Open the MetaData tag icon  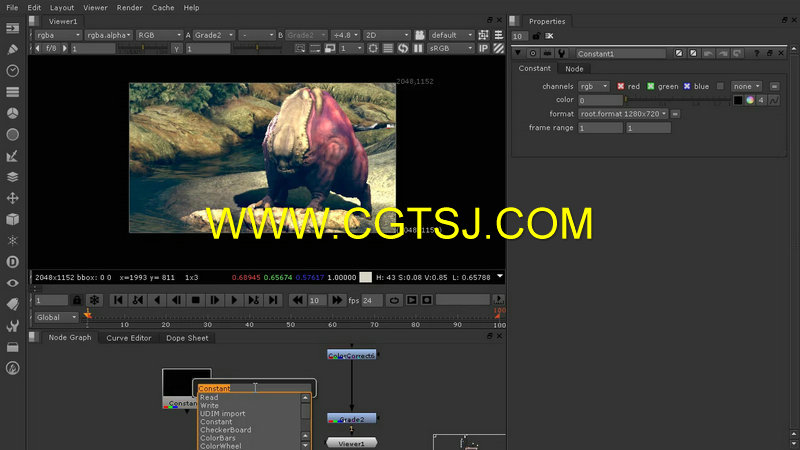(x=12, y=304)
